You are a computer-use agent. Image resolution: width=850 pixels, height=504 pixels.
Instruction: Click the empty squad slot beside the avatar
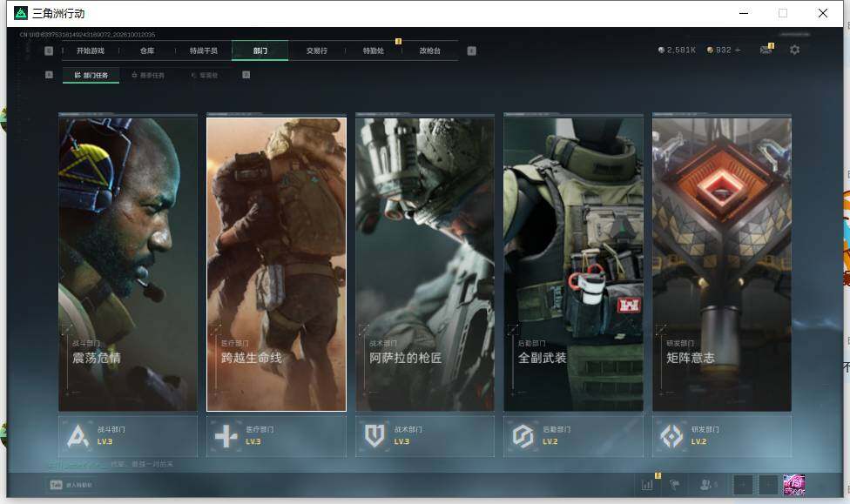coord(768,485)
